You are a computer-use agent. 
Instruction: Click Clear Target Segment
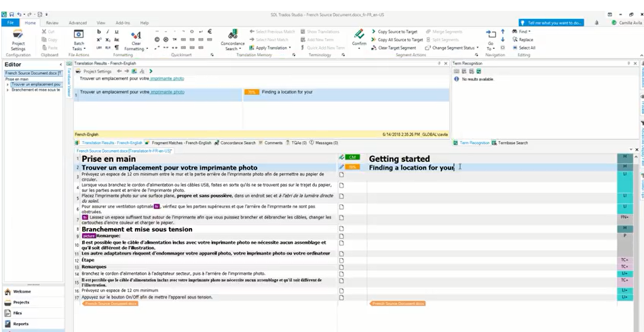[394, 48]
